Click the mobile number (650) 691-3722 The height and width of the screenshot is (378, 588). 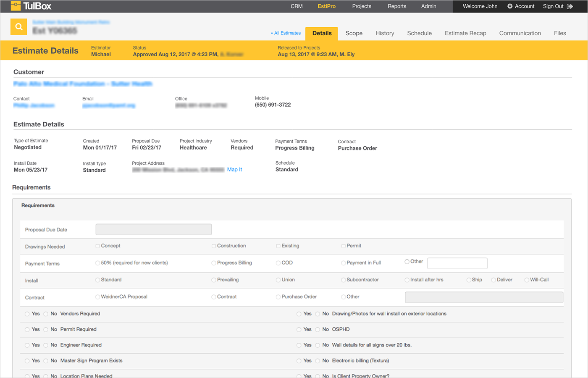point(273,105)
